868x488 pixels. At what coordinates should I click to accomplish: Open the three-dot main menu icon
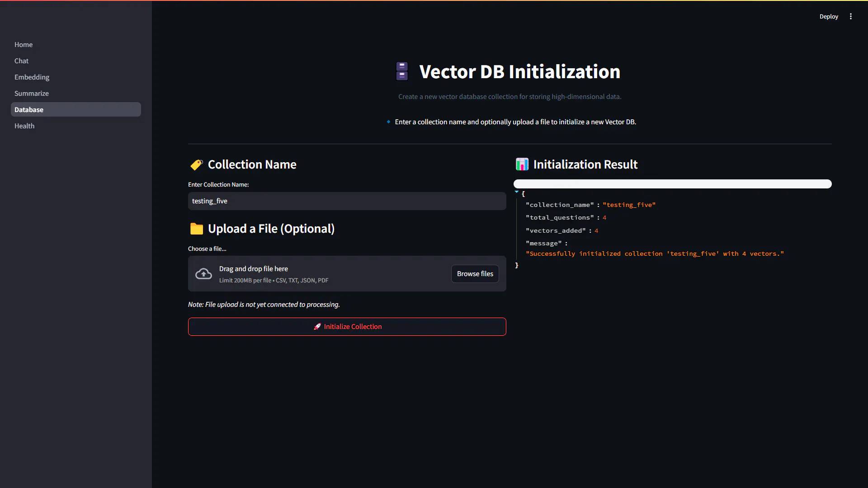click(851, 16)
